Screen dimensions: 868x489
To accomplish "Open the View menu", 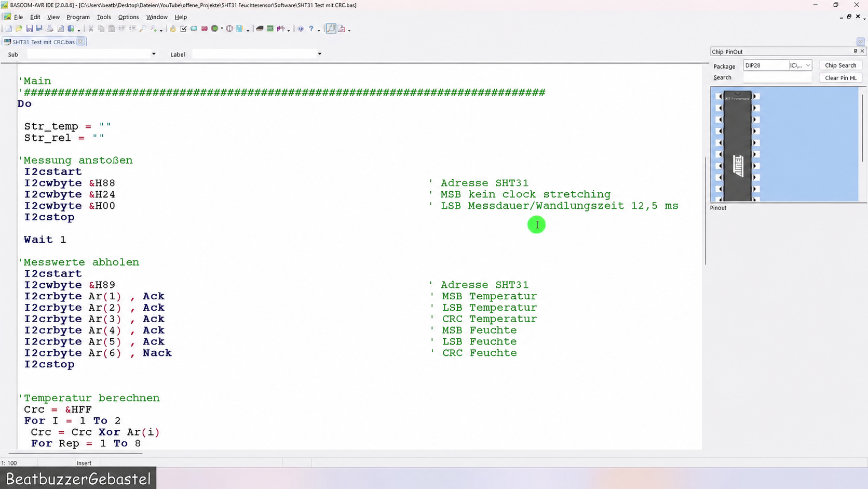I will 53,17.
